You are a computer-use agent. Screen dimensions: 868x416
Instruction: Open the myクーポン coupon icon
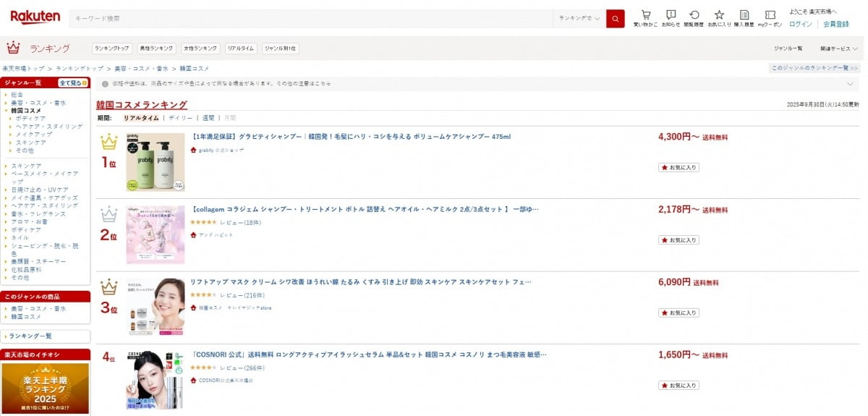(x=770, y=18)
